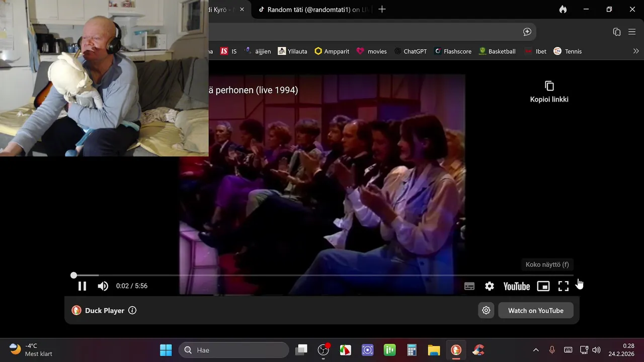Viewport: 644px width, 362px height.
Task: Click the Hae taskbar search box
Action: [234, 350]
